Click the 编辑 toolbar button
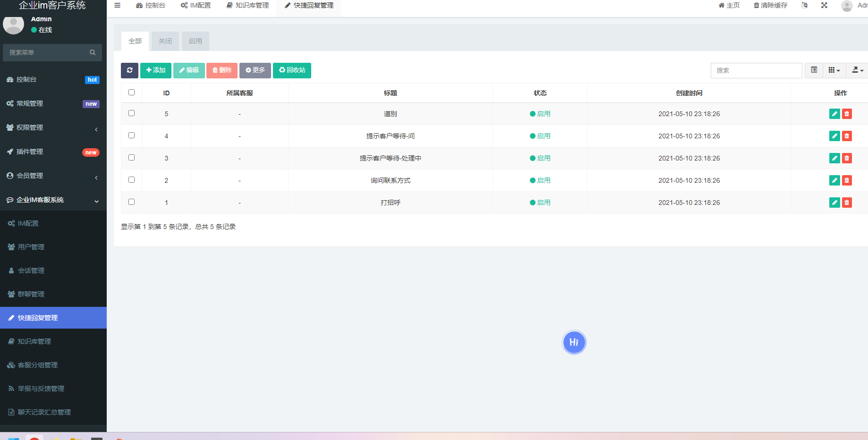The image size is (868, 440). [x=189, y=70]
